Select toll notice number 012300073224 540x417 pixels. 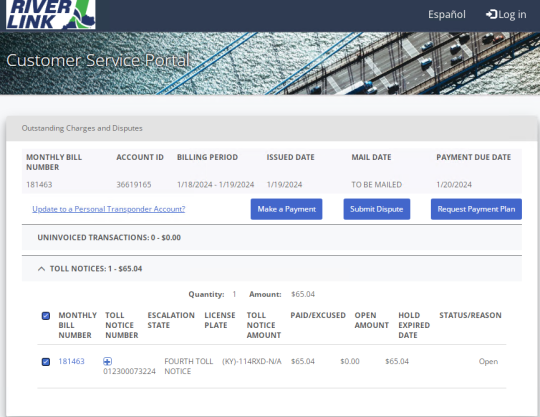(x=129, y=371)
